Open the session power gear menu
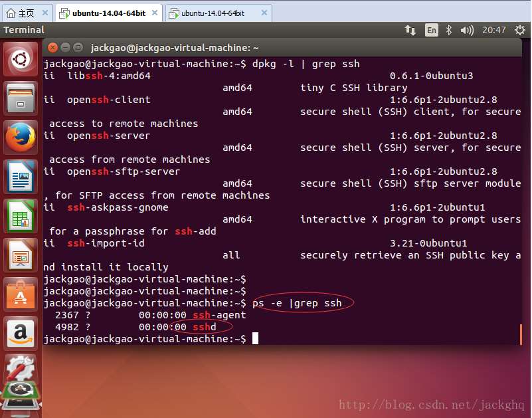532x418 pixels. pos(520,30)
